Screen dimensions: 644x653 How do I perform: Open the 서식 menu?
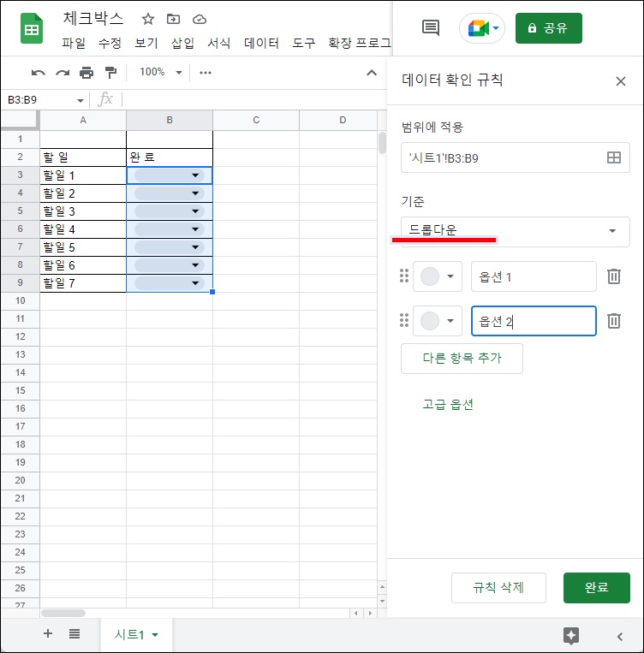coord(219,43)
